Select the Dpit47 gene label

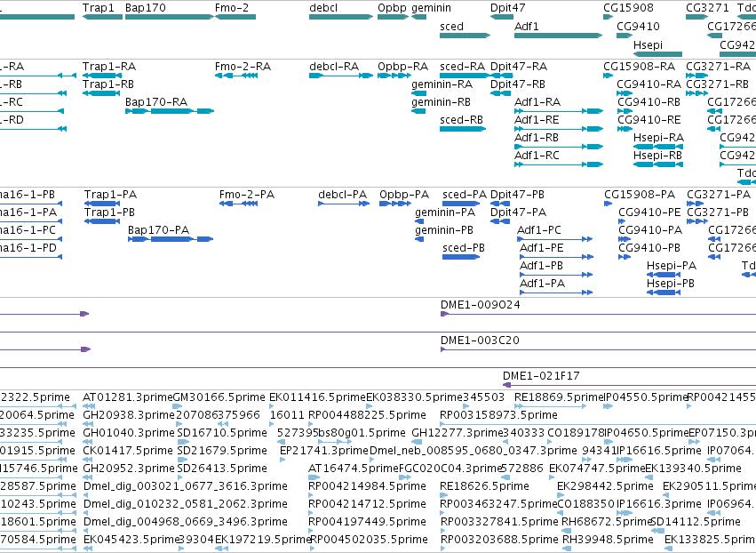[507, 8]
